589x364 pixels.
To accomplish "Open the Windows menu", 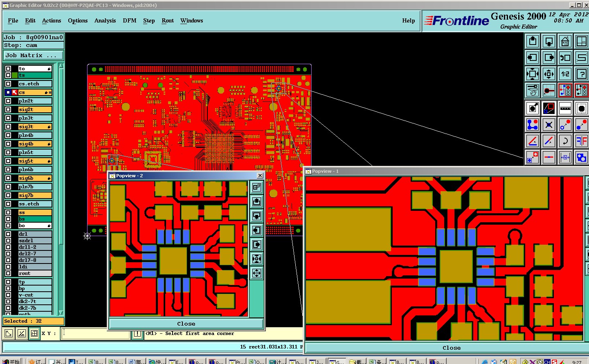I will [192, 21].
